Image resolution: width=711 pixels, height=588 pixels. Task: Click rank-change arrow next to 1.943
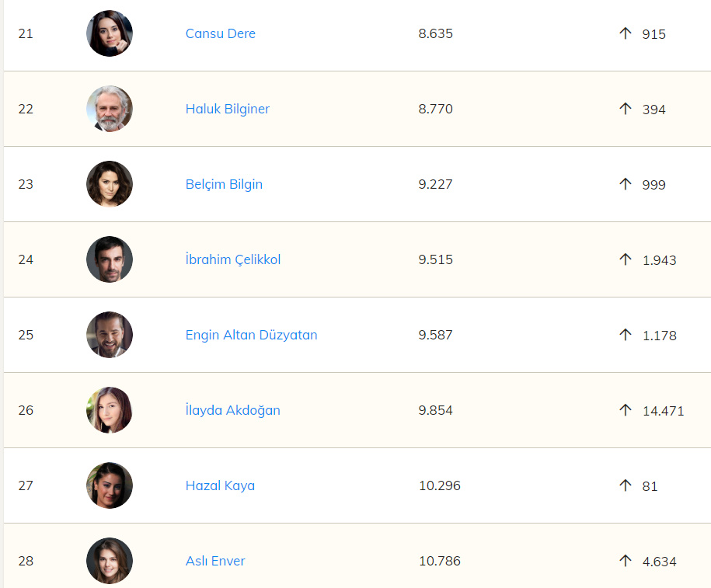coord(626,259)
